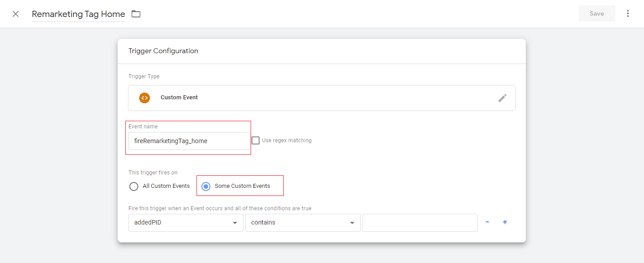Close the trigger editor with the X icon
The image size is (644, 263).
coord(16,14)
